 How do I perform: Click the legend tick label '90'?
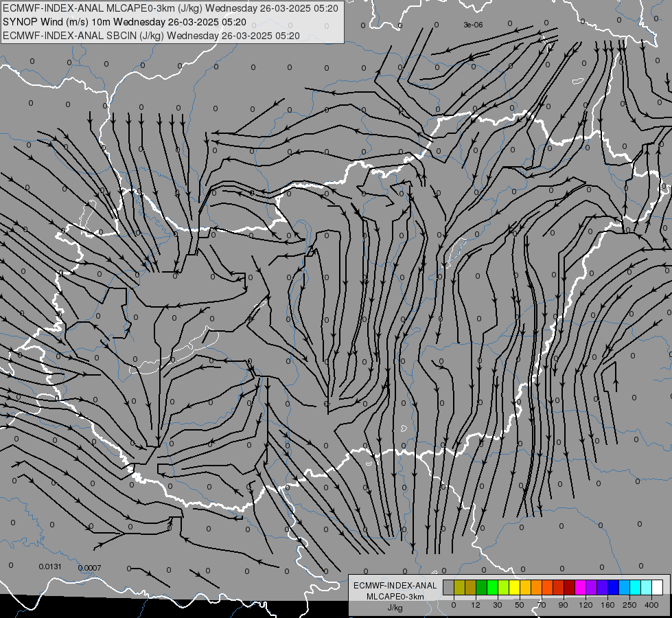pyautogui.click(x=563, y=605)
